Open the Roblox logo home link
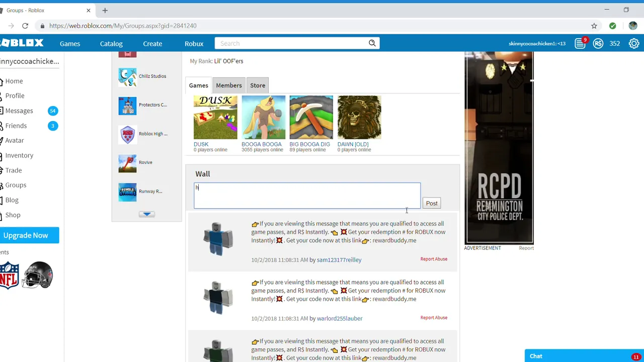Viewport: 644px width, 362px height. 22,43
